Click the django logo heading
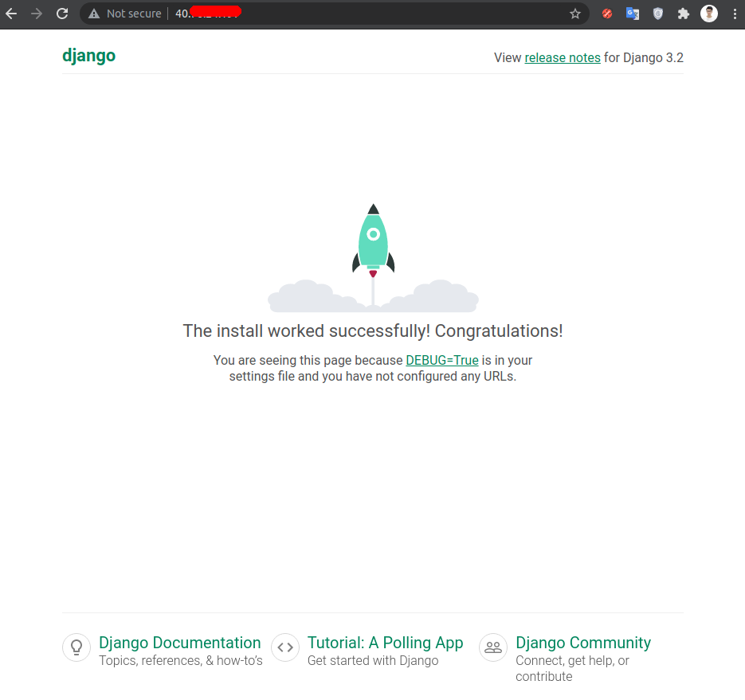745x700 pixels. [x=89, y=56]
